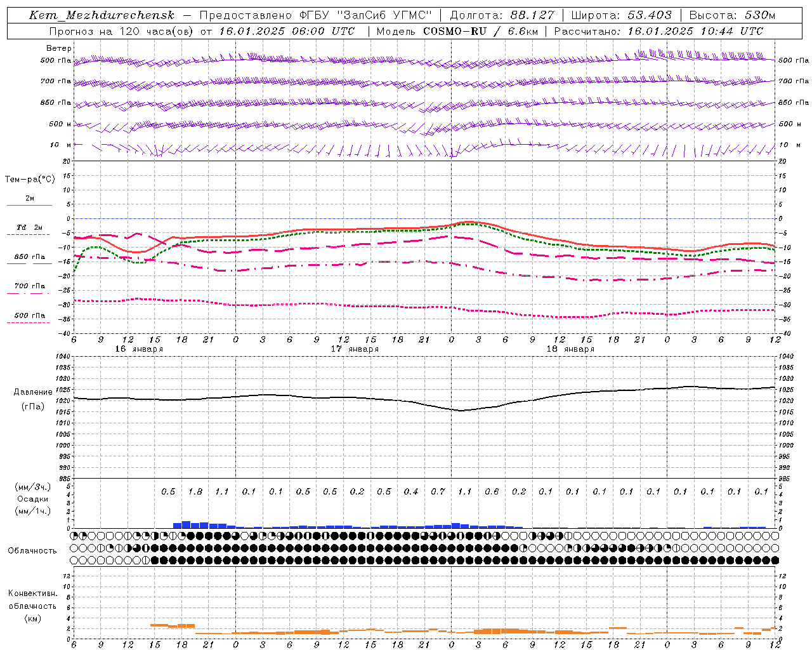The image size is (812, 650).
Task: Select the Модель COSMO-RU / 6.6км label
Action: point(457,31)
